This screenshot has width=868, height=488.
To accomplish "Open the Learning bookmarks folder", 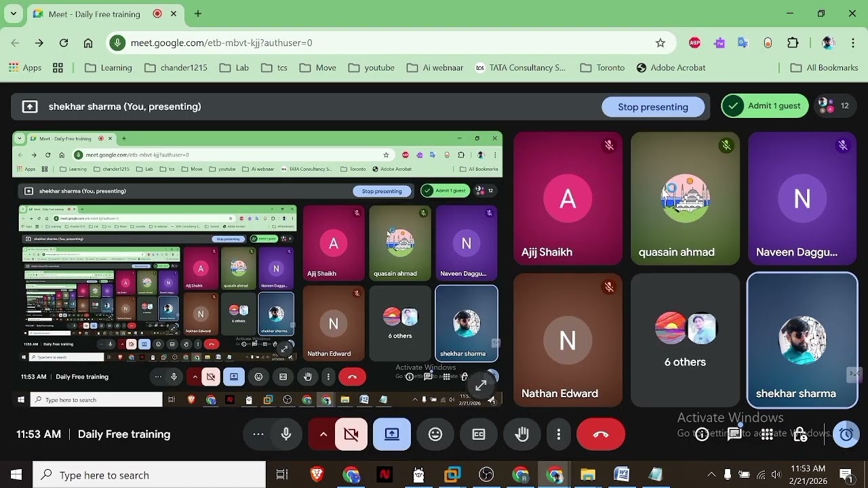I will coord(108,68).
